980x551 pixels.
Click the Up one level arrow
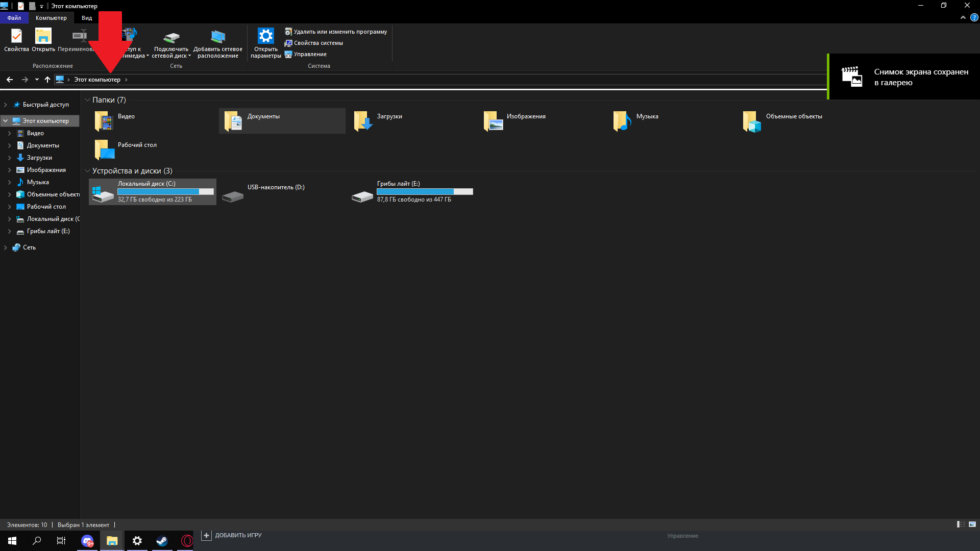point(47,80)
